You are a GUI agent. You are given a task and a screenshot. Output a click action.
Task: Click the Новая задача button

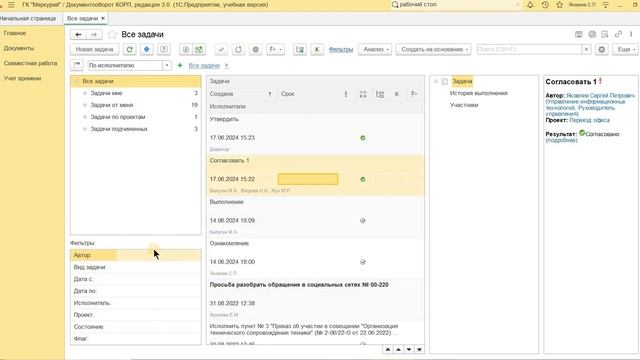click(x=95, y=49)
